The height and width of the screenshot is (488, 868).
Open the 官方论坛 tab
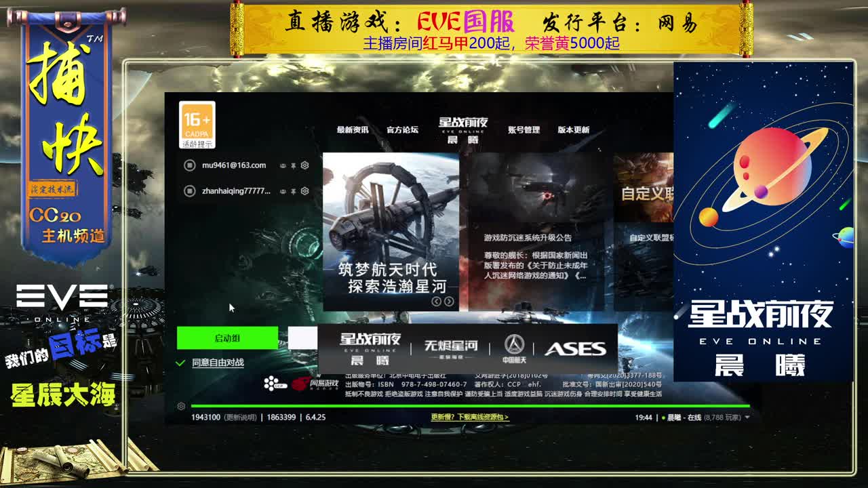pyautogui.click(x=402, y=129)
